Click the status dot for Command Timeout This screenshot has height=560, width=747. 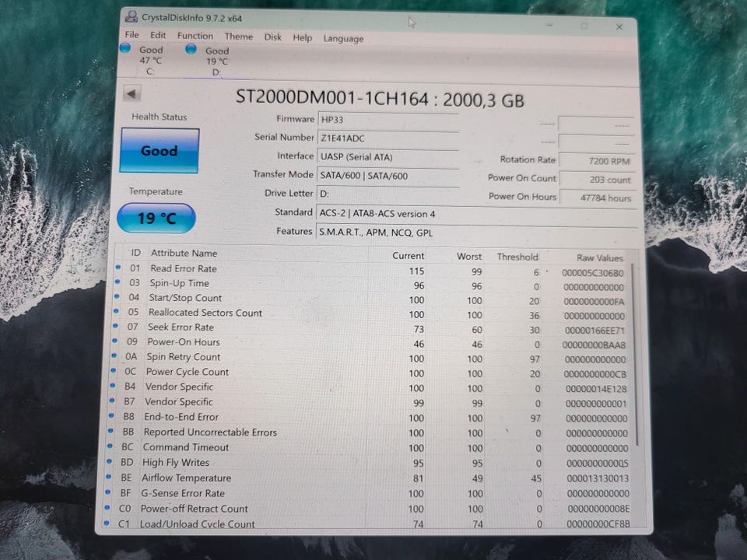pos(110,446)
